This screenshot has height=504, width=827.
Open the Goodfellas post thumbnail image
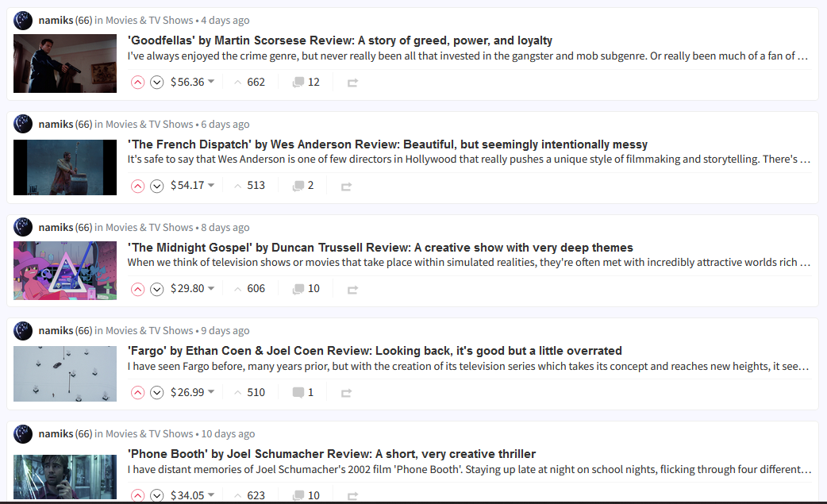coord(65,63)
